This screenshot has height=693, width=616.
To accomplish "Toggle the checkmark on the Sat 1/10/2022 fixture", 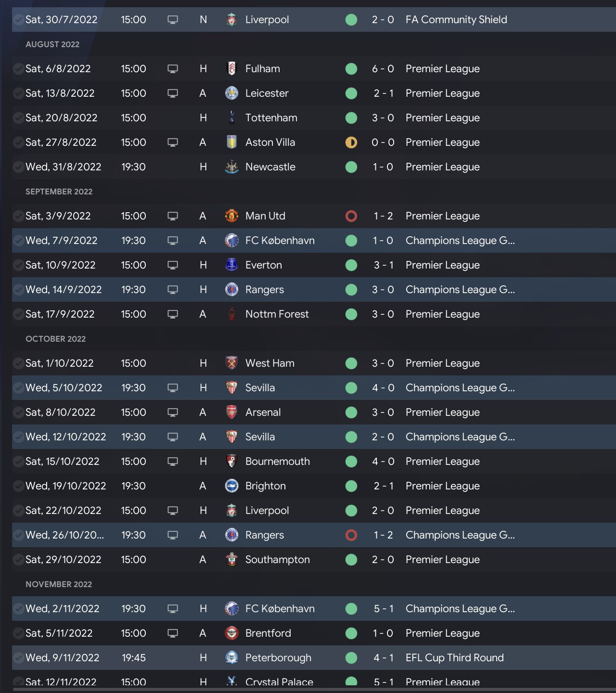I will pos(18,363).
